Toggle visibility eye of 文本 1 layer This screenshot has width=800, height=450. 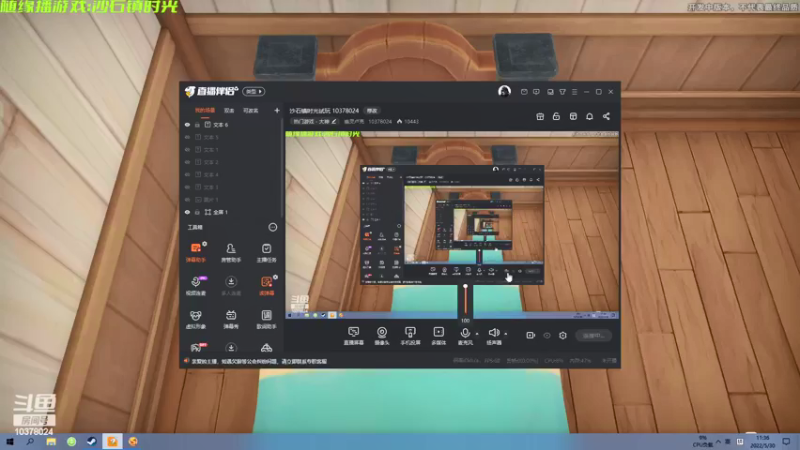[x=187, y=149]
